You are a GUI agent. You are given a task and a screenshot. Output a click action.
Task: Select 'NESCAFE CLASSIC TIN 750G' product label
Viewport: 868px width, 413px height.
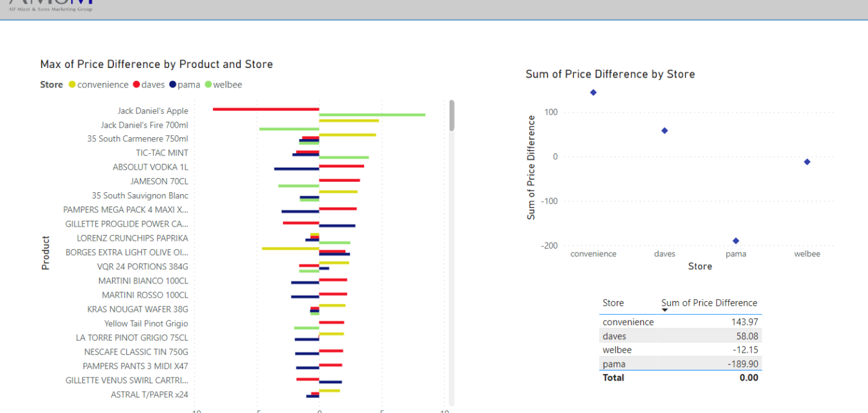136,352
